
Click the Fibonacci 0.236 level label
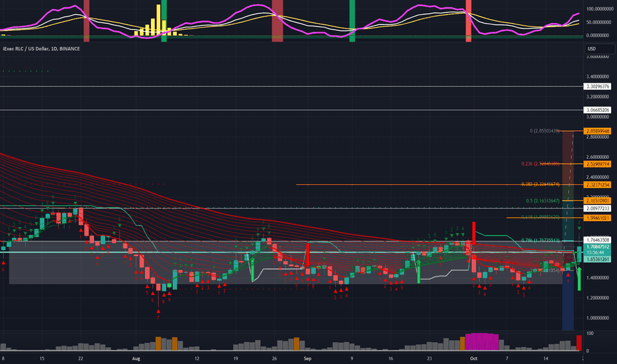pos(540,163)
